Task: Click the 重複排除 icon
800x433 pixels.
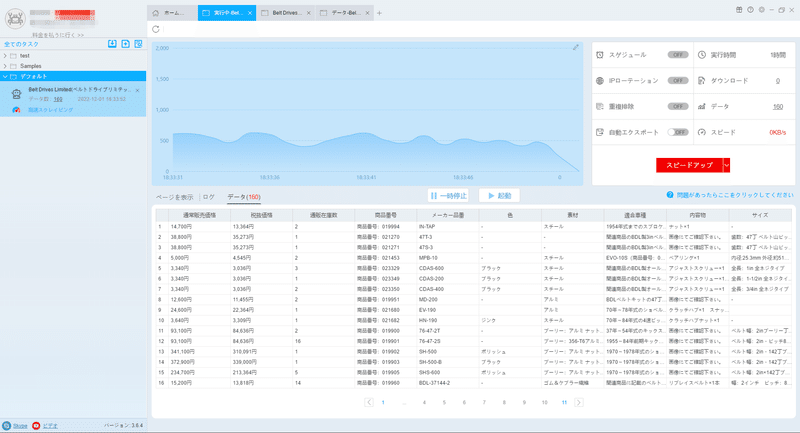Action: tap(600, 106)
